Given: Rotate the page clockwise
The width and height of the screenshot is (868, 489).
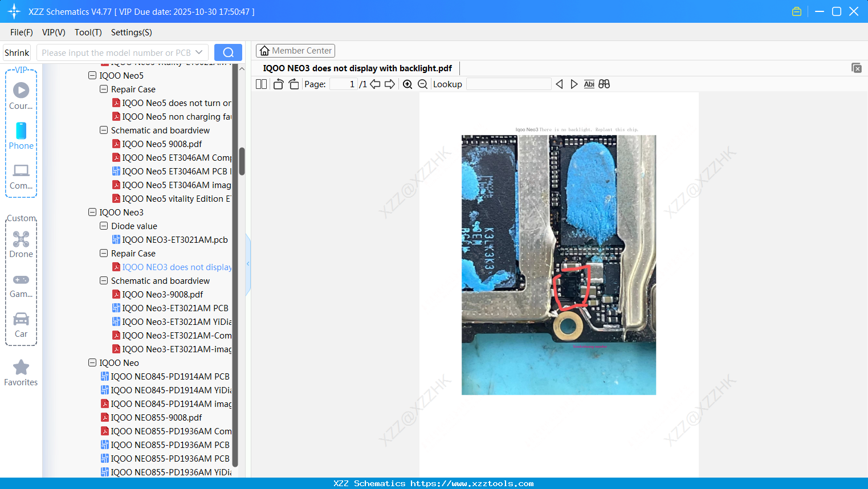Looking at the screenshot, I should [x=294, y=84].
